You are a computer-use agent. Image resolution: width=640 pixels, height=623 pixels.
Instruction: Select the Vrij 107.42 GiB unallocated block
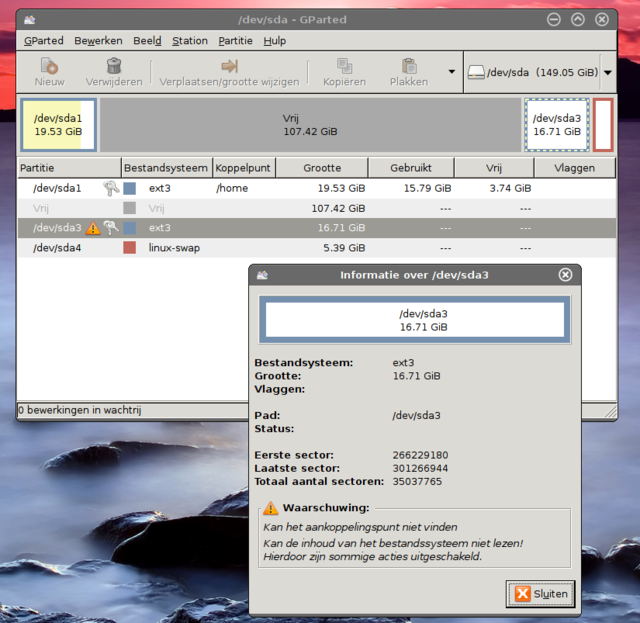coord(310,125)
